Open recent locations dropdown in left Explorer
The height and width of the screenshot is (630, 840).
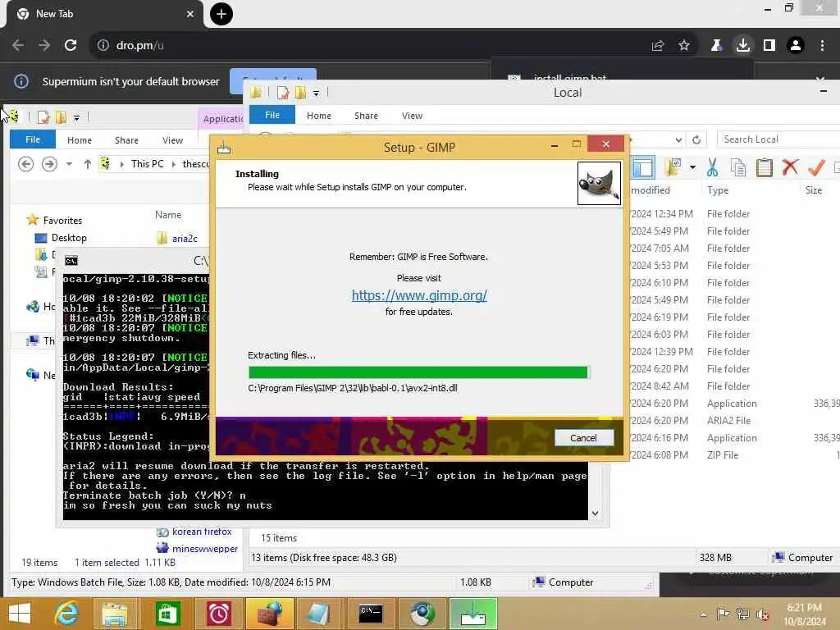(69, 164)
